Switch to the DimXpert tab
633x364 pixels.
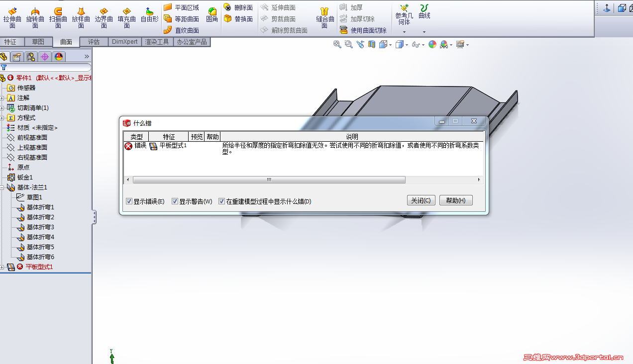[125, 42]
